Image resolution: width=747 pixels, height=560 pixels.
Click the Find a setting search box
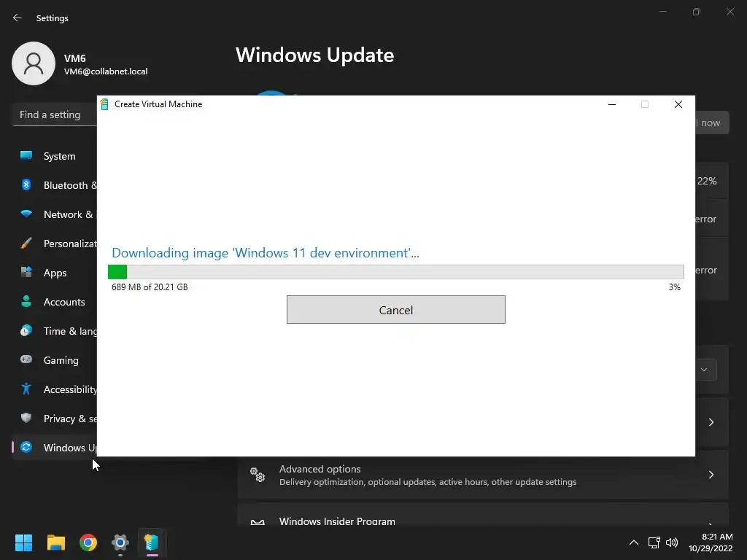pos(55,114)
